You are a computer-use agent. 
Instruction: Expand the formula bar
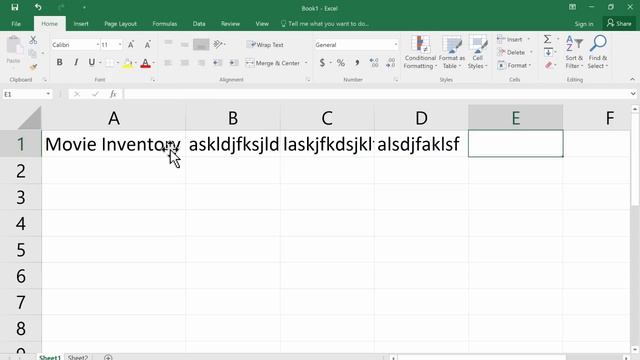633,94
